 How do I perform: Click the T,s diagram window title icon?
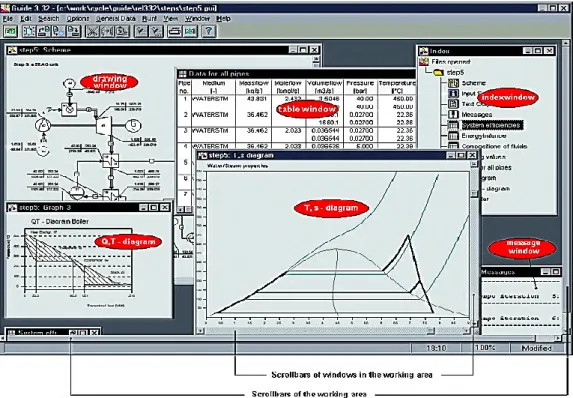[202, 155]
